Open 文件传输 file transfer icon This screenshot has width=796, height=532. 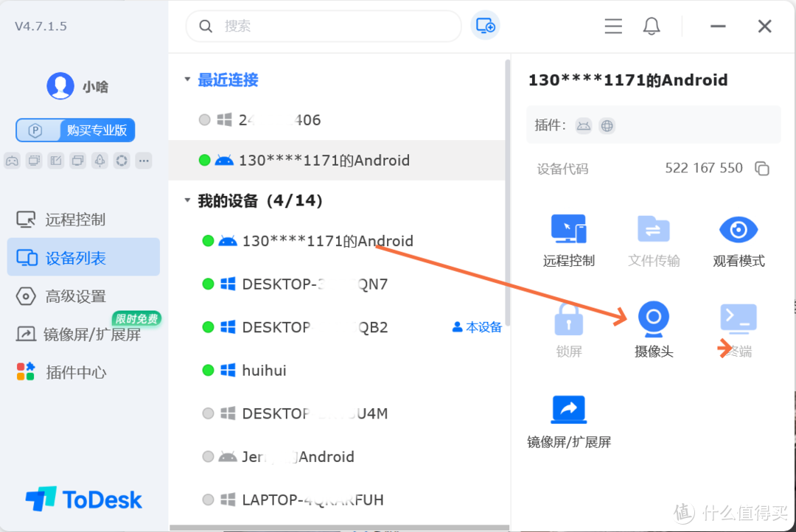[x=653, y=241]
